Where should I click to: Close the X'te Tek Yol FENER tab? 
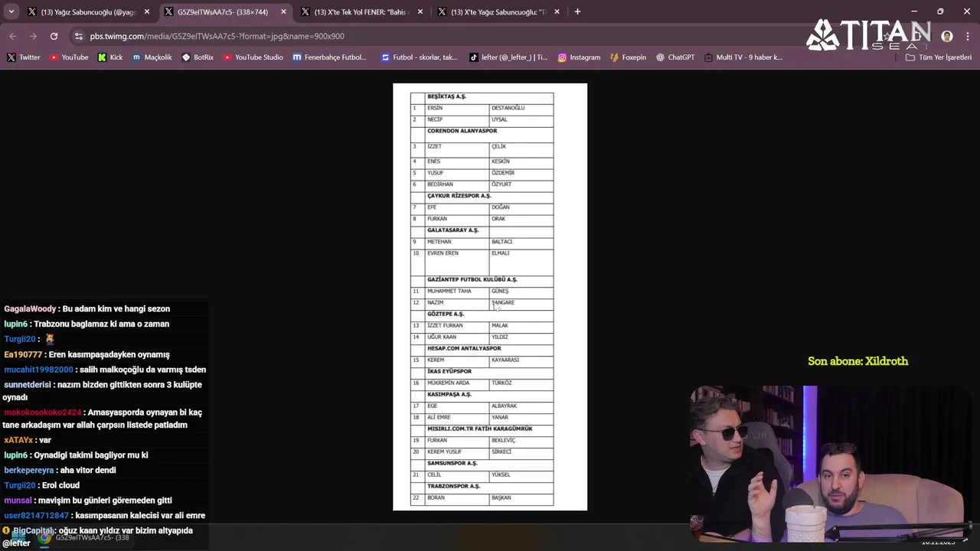420,11
